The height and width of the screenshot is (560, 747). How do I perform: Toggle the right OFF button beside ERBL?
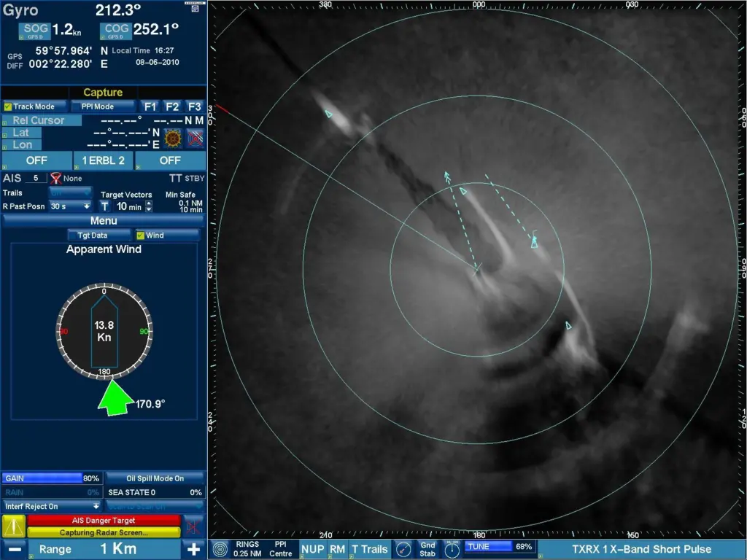(x=170, y=160)
